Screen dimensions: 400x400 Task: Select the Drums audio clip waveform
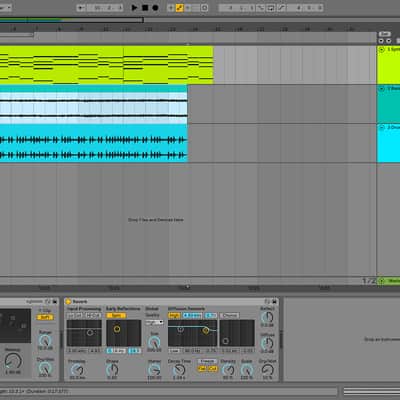tap(94, 147)
